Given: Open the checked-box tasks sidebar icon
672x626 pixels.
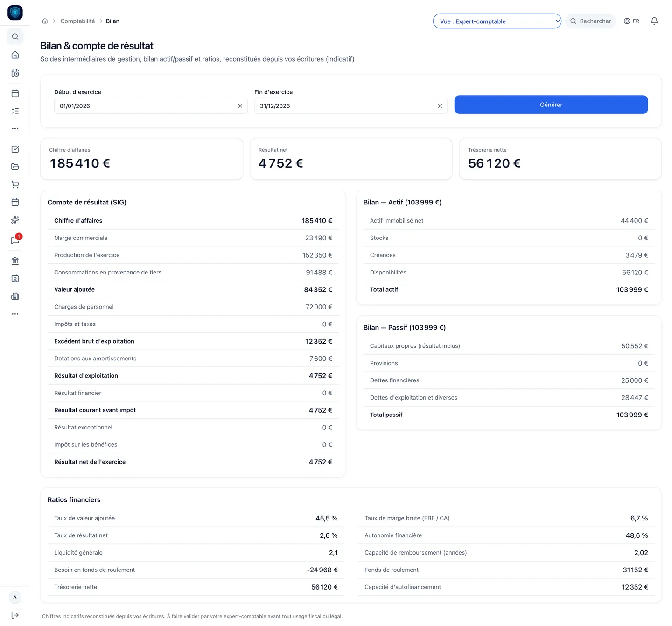Looking at the screenshot, I should tap(15, 149).
